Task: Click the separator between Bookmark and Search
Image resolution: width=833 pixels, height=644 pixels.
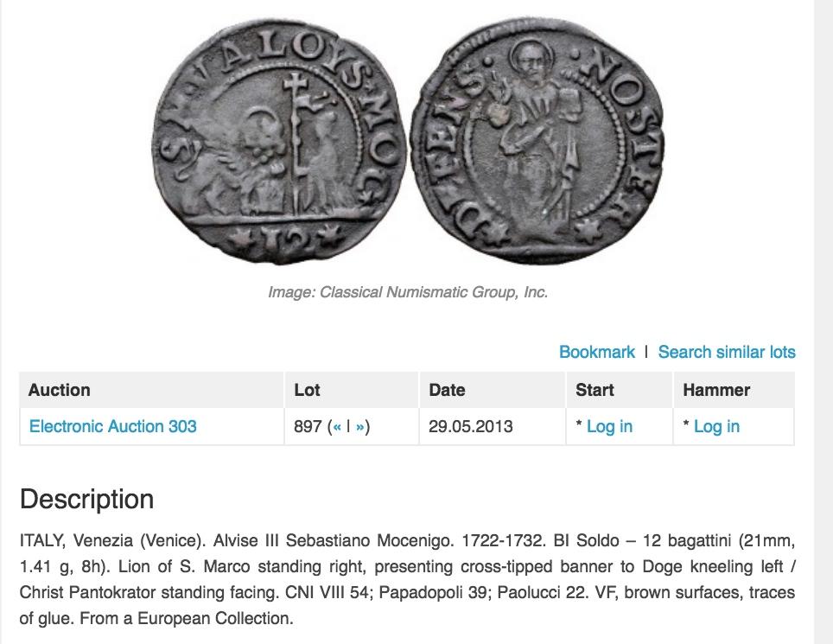Action: (x=646, y=352)
